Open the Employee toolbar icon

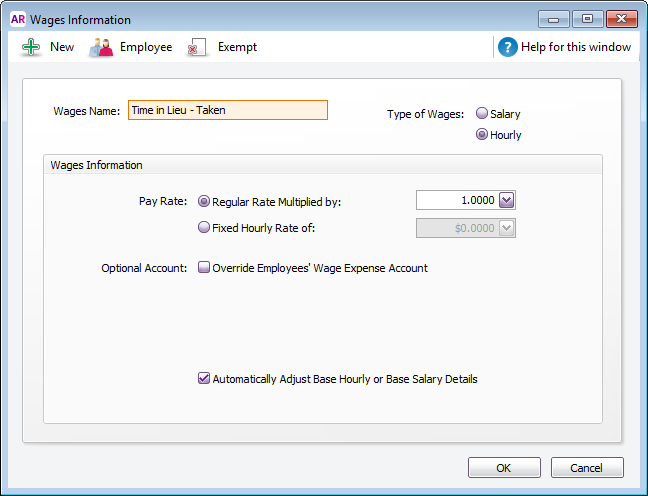(101, 47)
